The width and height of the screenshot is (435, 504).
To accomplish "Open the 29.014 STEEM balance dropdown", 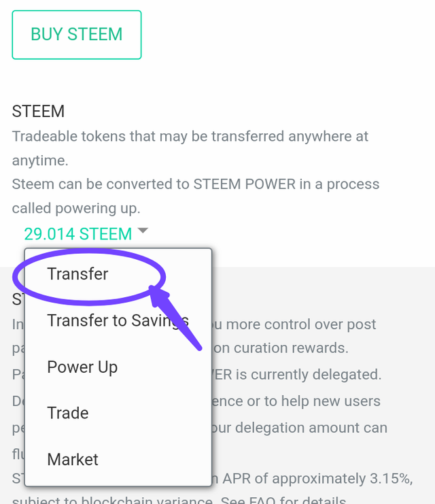I will click(x=77, y=234).
